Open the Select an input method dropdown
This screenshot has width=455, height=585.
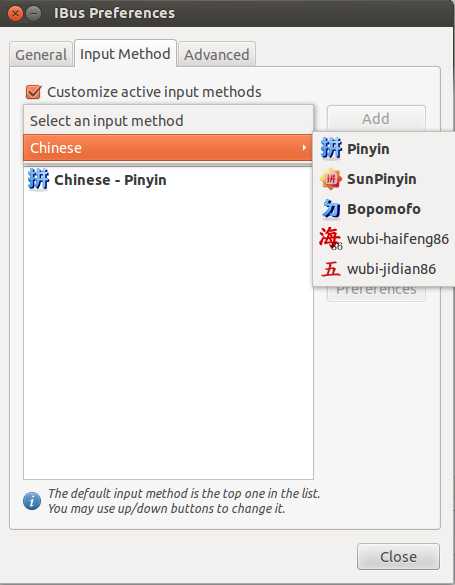coord(168,120)
